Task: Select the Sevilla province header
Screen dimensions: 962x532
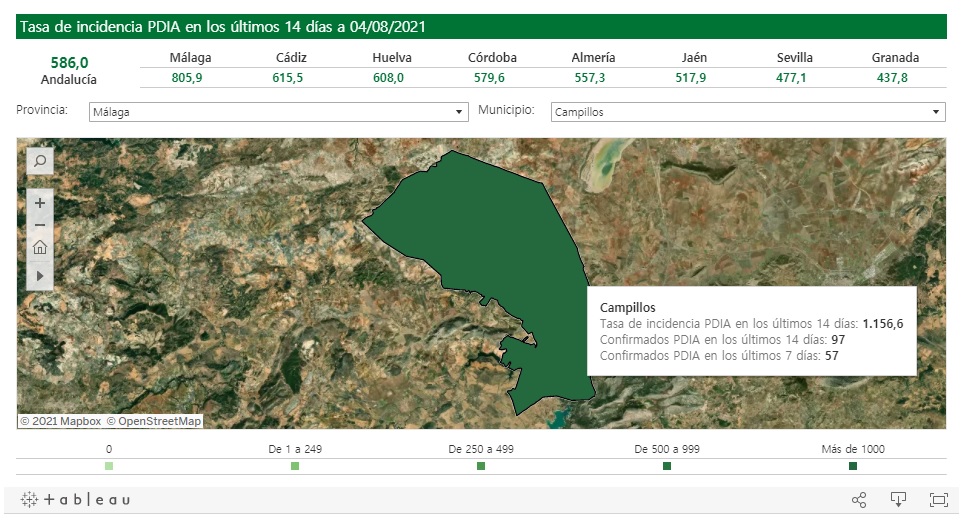Action: pos(795,58)
